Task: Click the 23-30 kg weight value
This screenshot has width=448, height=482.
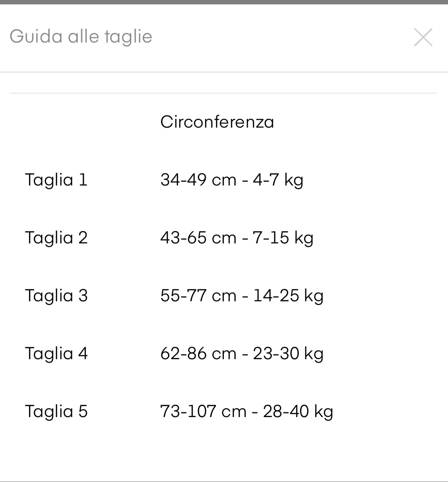Action: [288, 353]
